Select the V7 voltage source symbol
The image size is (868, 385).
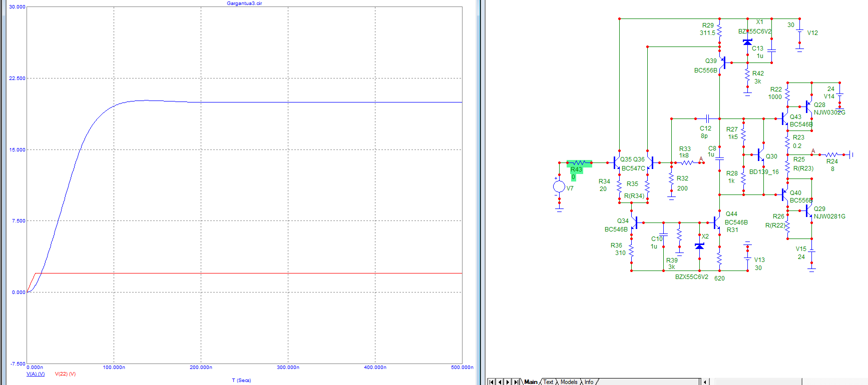(x=559, y=186)
